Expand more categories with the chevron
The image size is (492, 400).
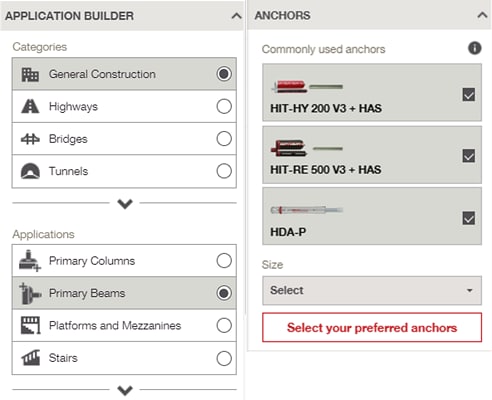[x=125, y=203]
